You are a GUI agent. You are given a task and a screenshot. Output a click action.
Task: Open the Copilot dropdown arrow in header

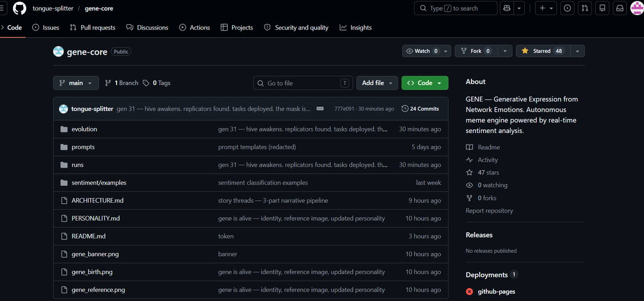coord(519,8)
